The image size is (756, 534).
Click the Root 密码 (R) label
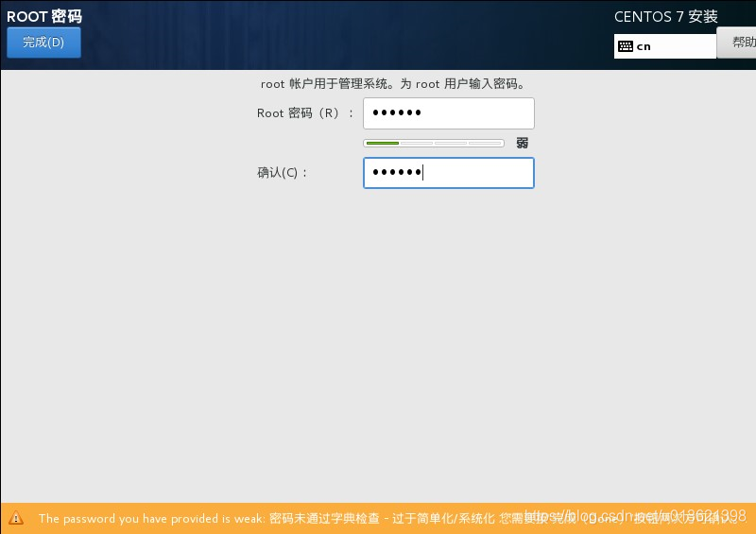click(304, 113)
